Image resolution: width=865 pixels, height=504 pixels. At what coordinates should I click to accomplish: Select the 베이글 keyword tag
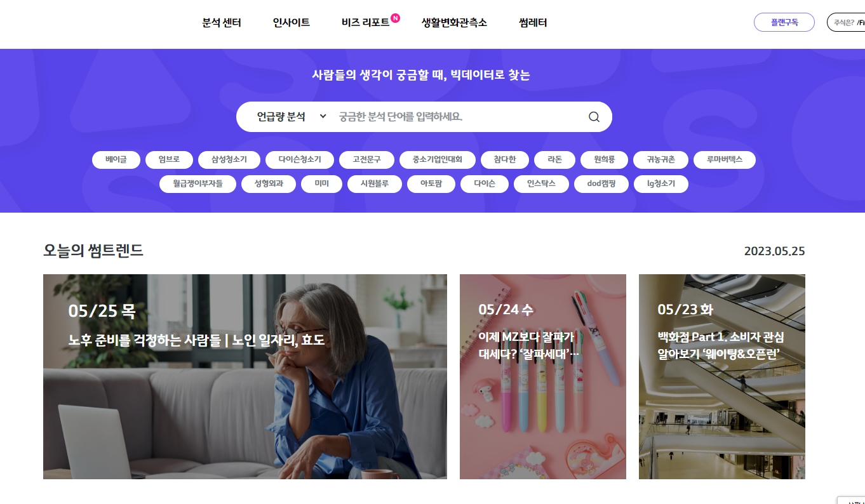click(116, 160)
